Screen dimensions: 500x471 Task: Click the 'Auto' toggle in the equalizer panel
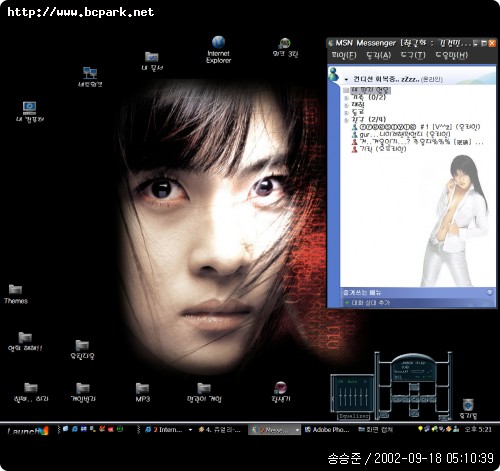[x=352, y=381]
